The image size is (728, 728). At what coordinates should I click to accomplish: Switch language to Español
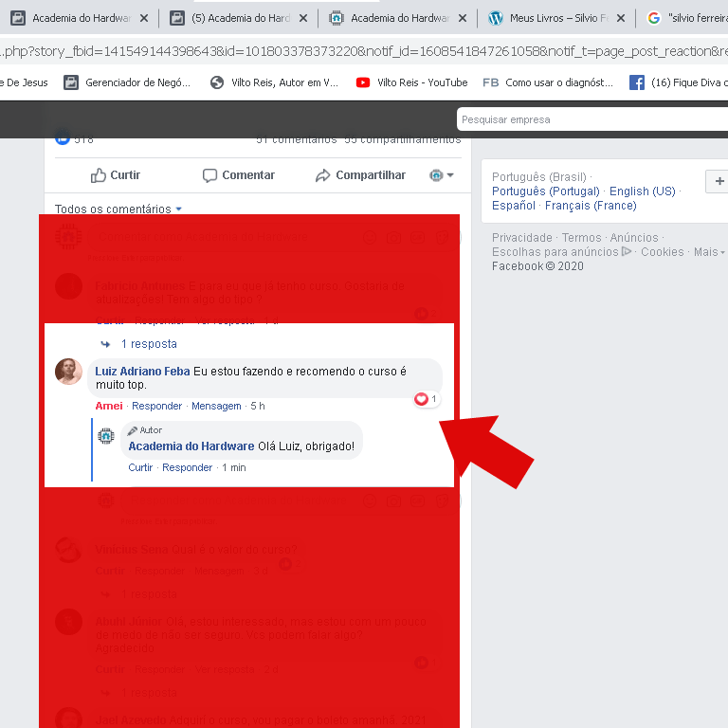(514, 205)
